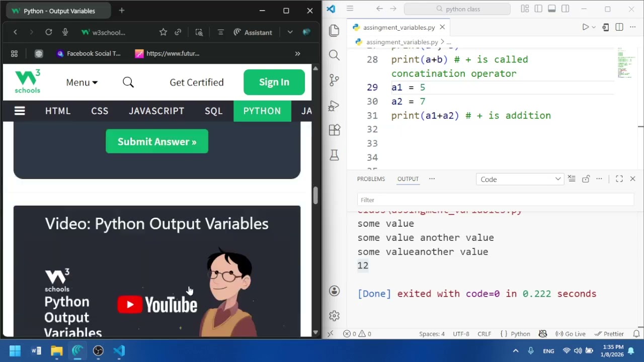Change indentation via Spaces: 4

click(x=432, y=334)
